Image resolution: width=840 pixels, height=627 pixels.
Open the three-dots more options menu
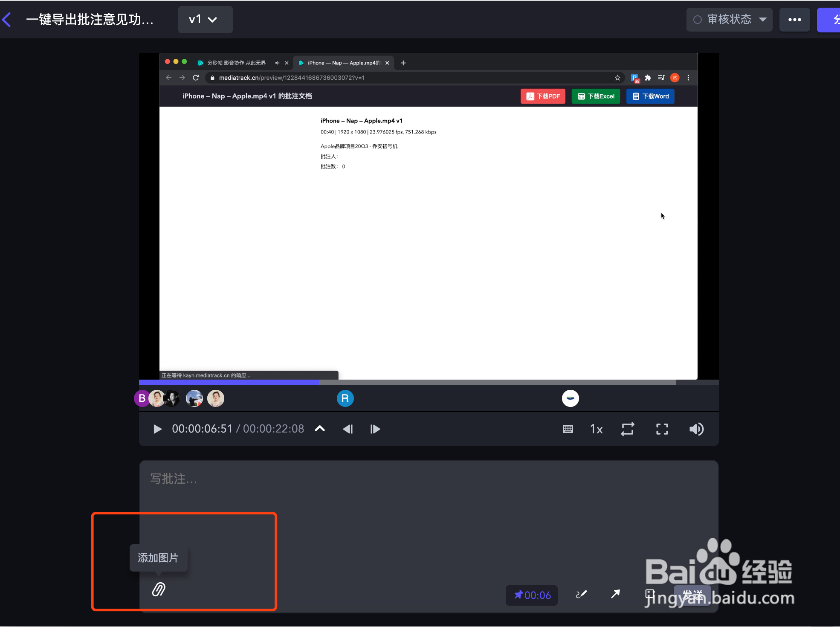tap(794, 20)
